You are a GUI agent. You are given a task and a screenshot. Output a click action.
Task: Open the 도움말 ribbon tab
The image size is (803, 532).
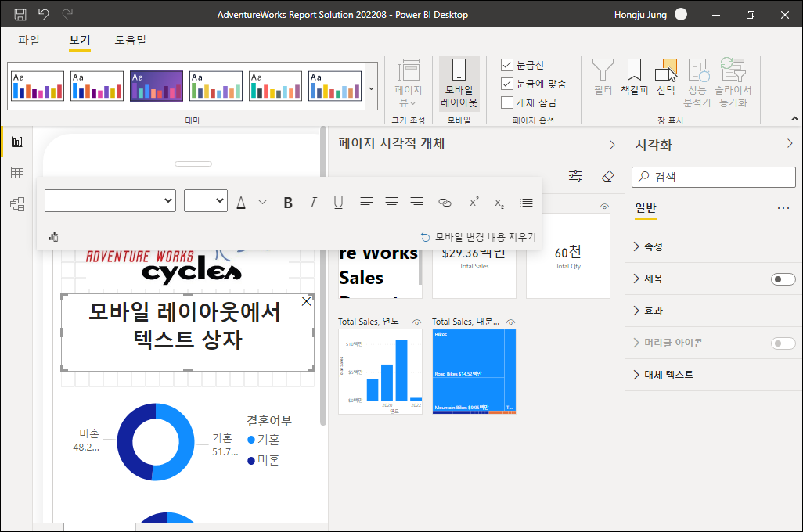click(131, 40)
